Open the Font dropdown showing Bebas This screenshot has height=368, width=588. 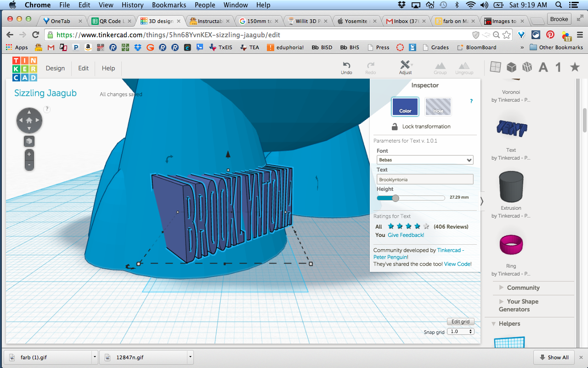click(425, 160)
